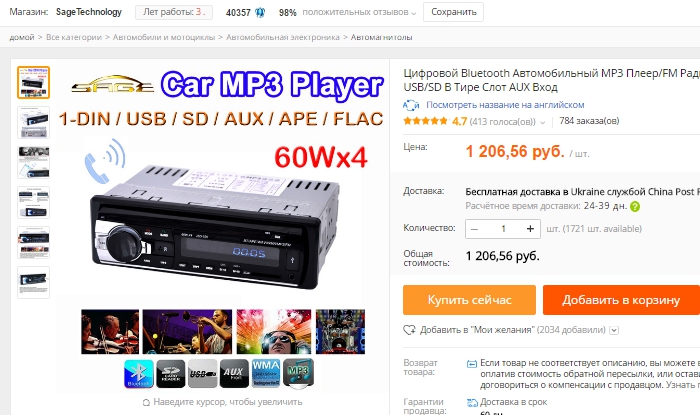Increase quantity with the plus button

[x=530, y=229]
